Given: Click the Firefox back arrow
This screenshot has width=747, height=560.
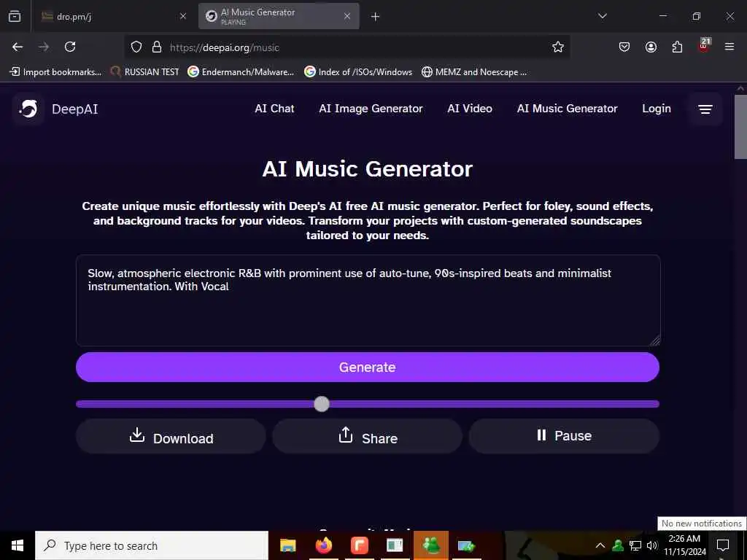Looking at the screenshot, I should (18, 47).
